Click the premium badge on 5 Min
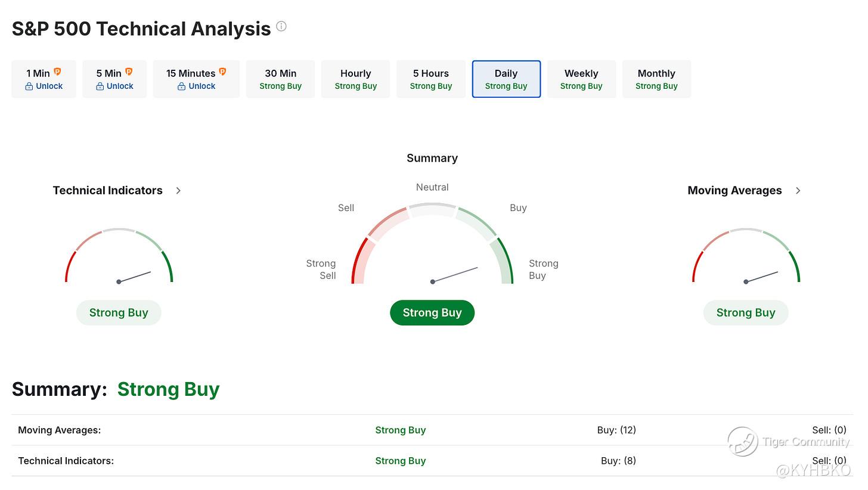The image size is (868, 490). pyautogui.click(x=129, y=72)
